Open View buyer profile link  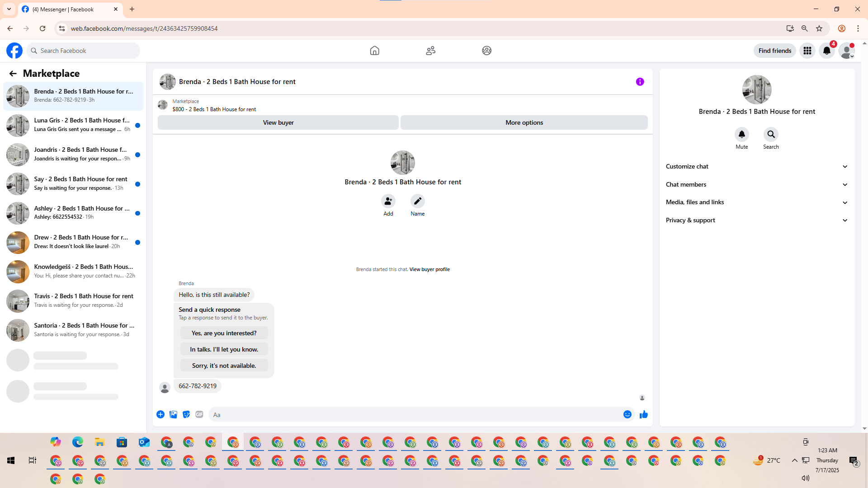(429, 269)
